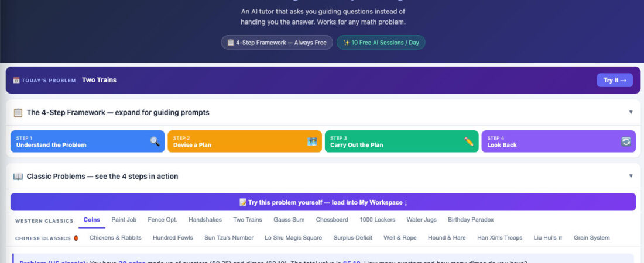The height and width of the screenshot is (263, 644).
Task: Open the Handshakes problem tab
Action: click(x=205, y=220)
